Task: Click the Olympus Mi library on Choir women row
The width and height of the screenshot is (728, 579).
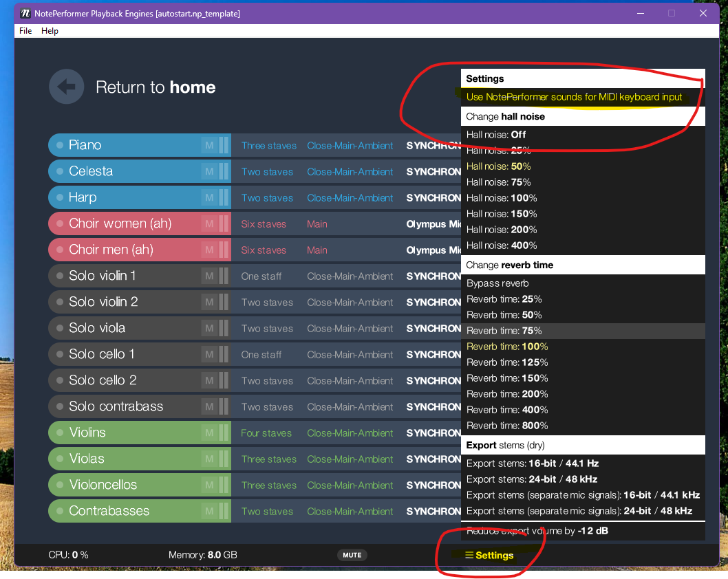Action: pyautogui.click(x=433, y=224)
